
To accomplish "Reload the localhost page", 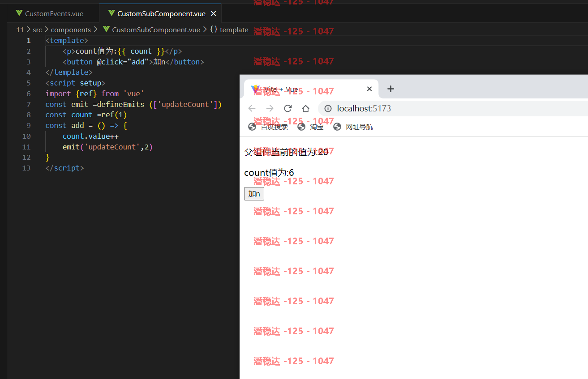I will point(288,108).
